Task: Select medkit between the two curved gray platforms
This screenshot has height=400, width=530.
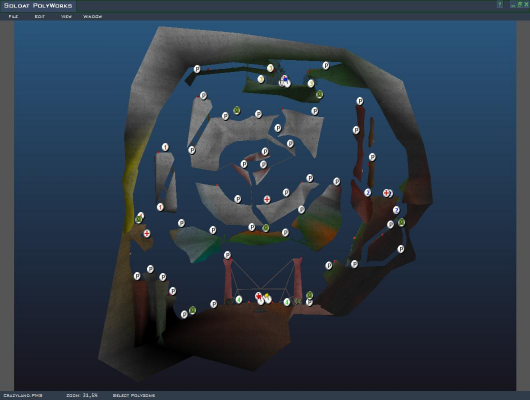Action: click(267, 199)
